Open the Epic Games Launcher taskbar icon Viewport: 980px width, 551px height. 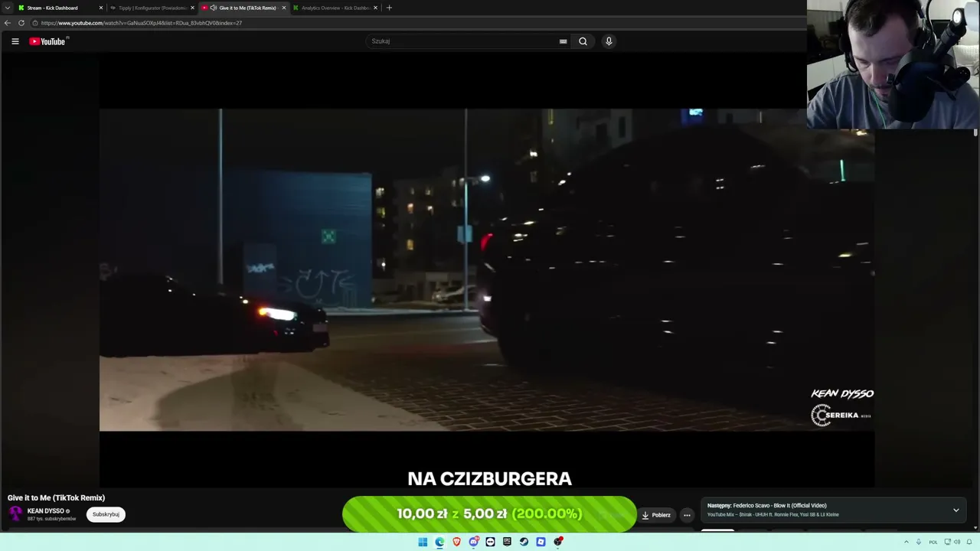point(507,542)
